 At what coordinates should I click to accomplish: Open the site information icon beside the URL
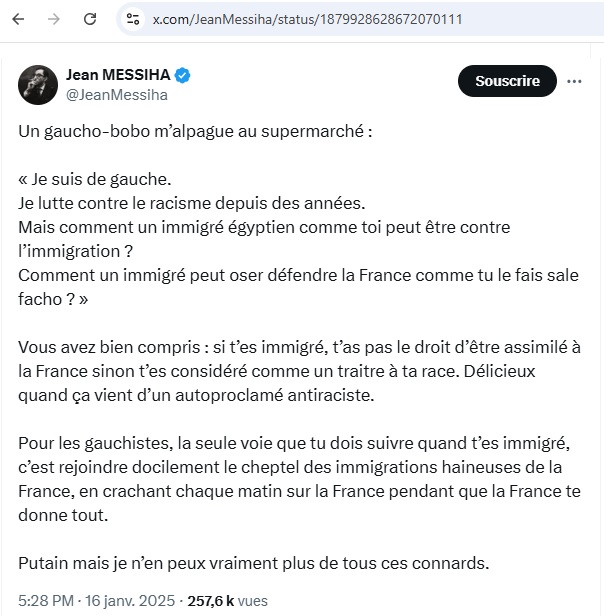pyautogui.click(x=132, y=19)
